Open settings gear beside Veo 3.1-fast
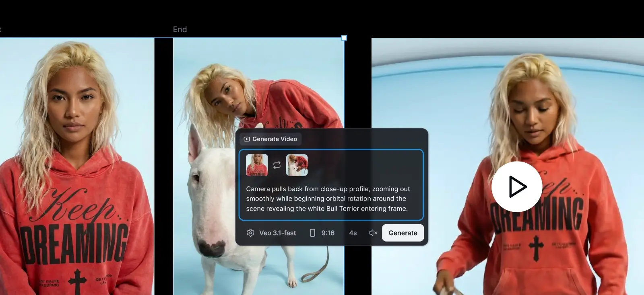The height and width of the screenshot is (295, 644). (250, 233)
